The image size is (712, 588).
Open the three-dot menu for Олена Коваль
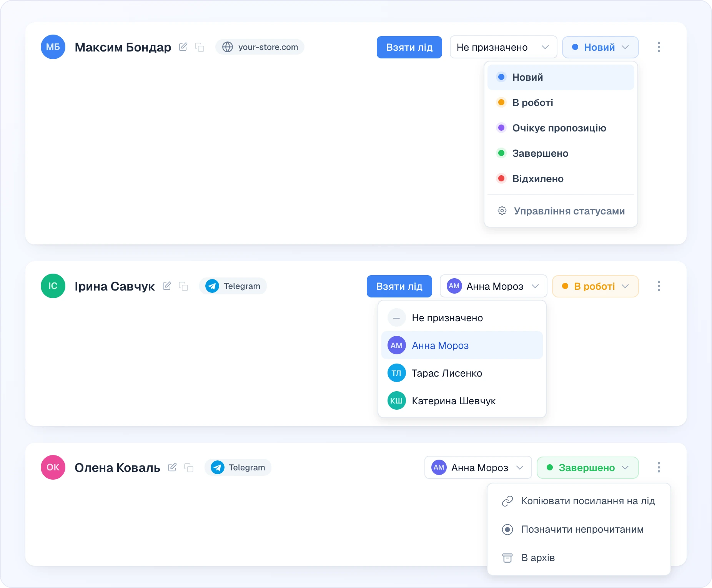point(659,467)
